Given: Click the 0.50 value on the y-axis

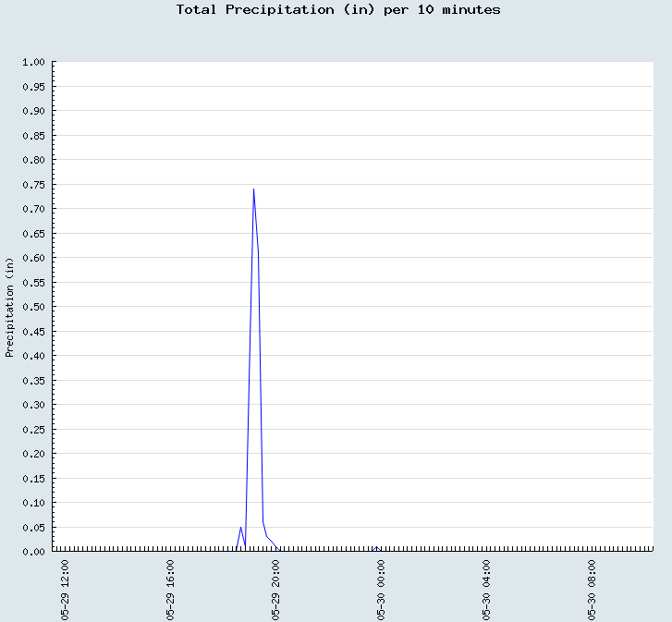Looking at the screenshot, I should tap(33, 307).
